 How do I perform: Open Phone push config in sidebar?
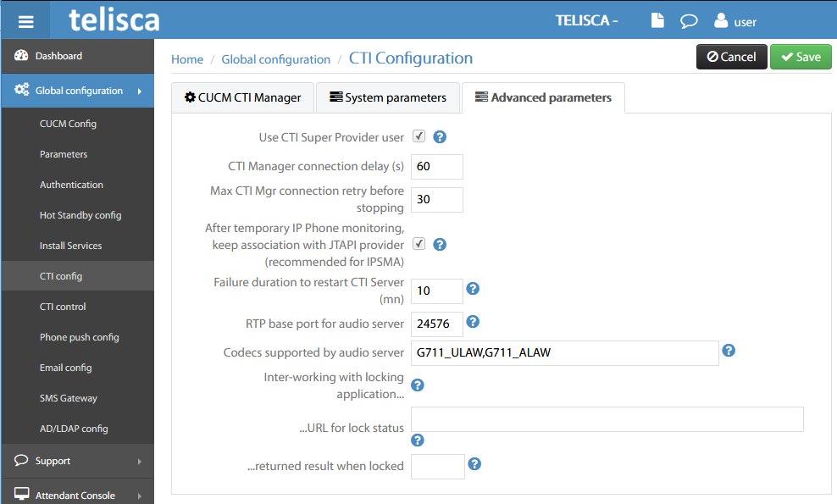(80, 337)
